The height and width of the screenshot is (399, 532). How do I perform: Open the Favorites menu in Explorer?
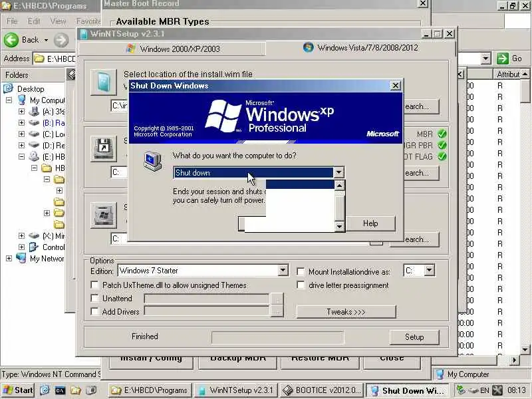pyautogui.click(x=88, y=21)
